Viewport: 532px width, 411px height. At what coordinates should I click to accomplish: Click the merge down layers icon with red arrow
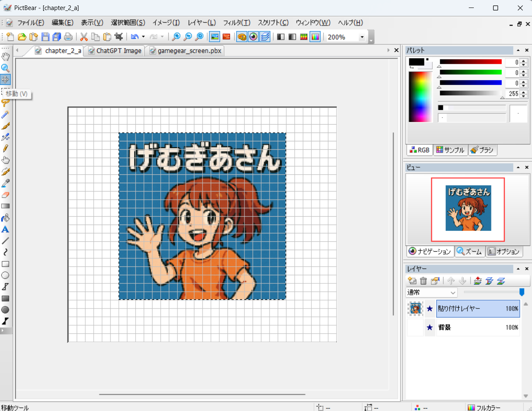[x=478, y=281]
